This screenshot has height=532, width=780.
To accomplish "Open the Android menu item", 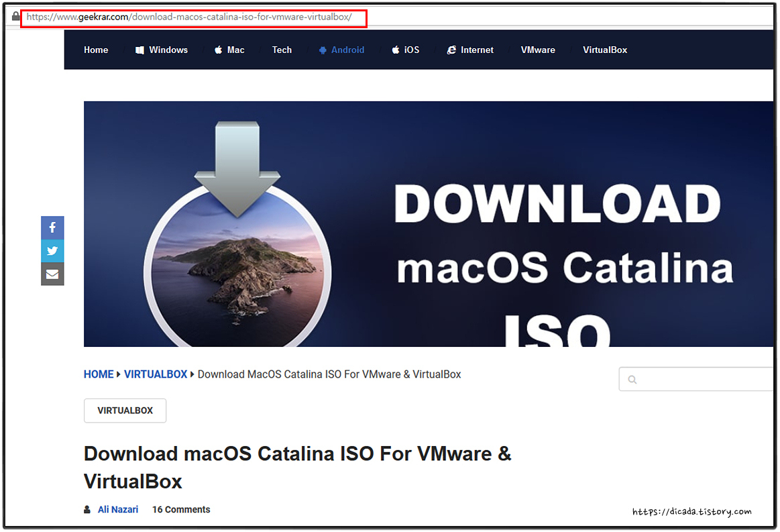I will [x=342, y=50].
